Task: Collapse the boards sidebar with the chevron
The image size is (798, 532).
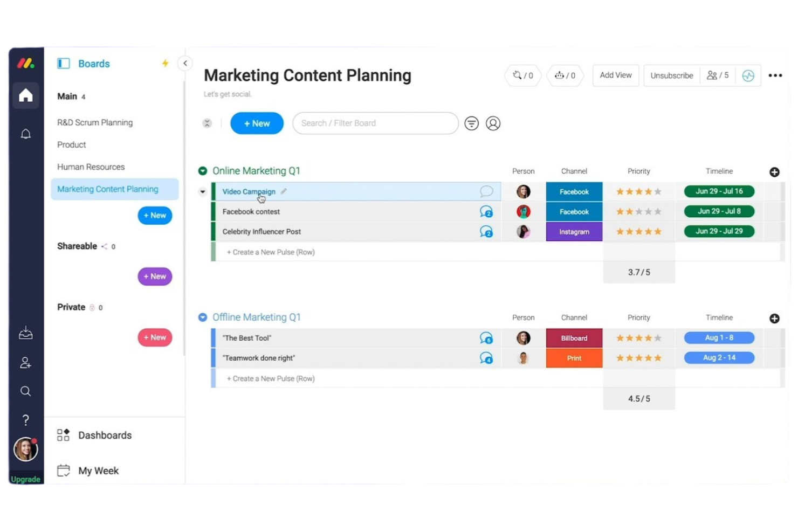Action: [x=185, y=63]
